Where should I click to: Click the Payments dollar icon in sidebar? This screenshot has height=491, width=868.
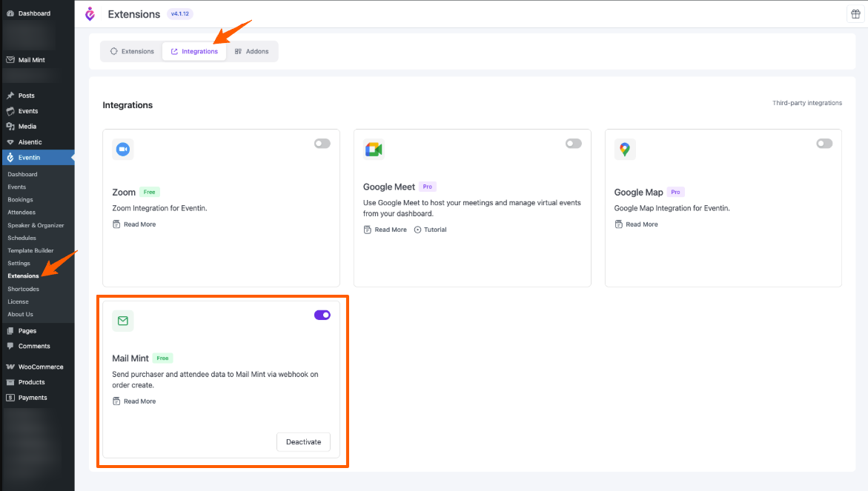point(10,398)
